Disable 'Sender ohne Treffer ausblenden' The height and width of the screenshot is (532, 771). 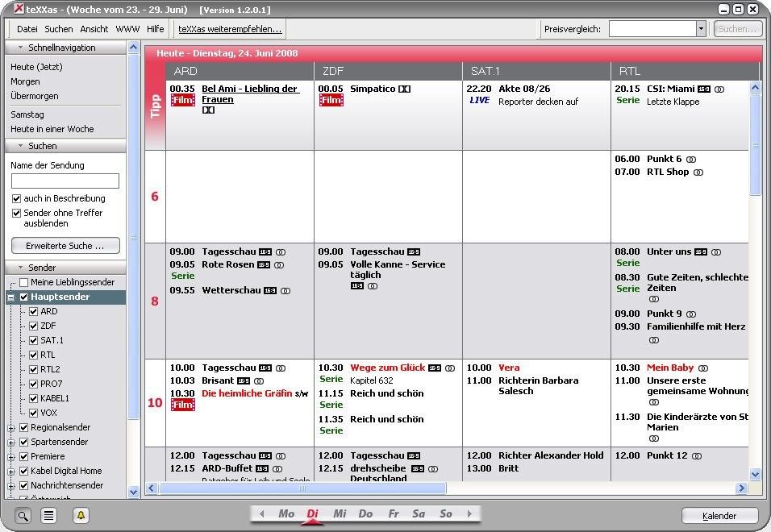tap(18, 213)
